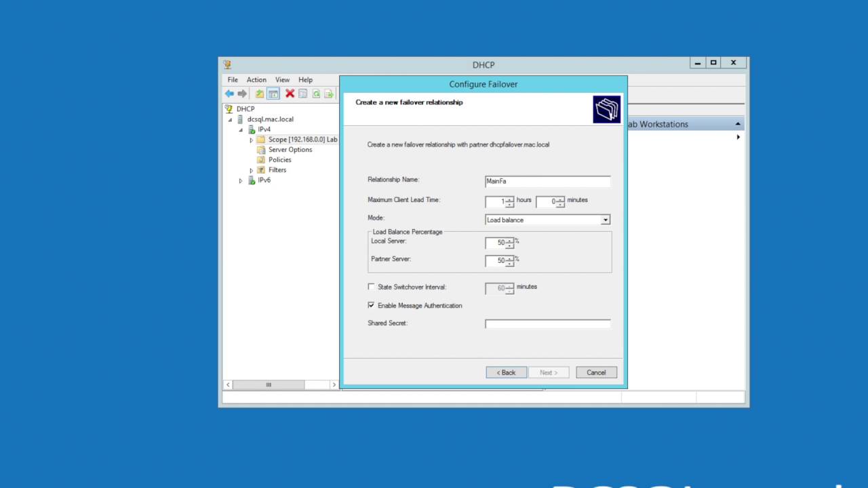868x488 pixels.
Task: Click the Filters icon in the tree
Action: [x=261, y=170]
